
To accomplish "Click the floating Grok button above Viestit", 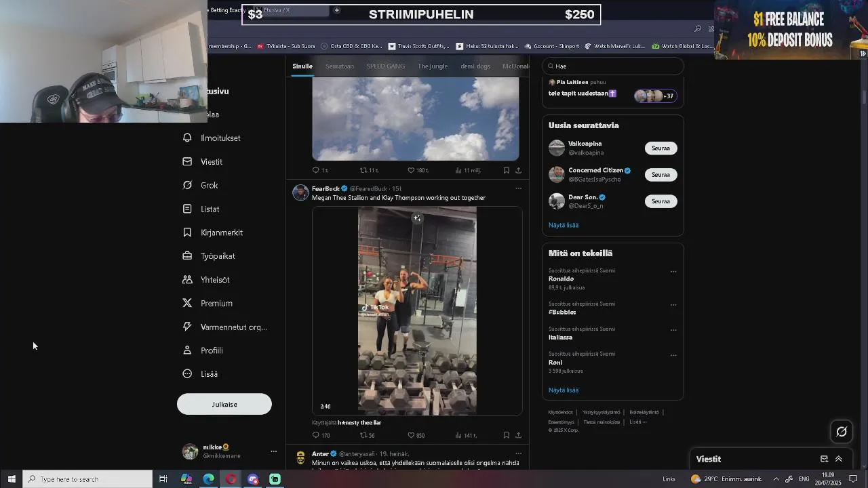I will point(842,431).
